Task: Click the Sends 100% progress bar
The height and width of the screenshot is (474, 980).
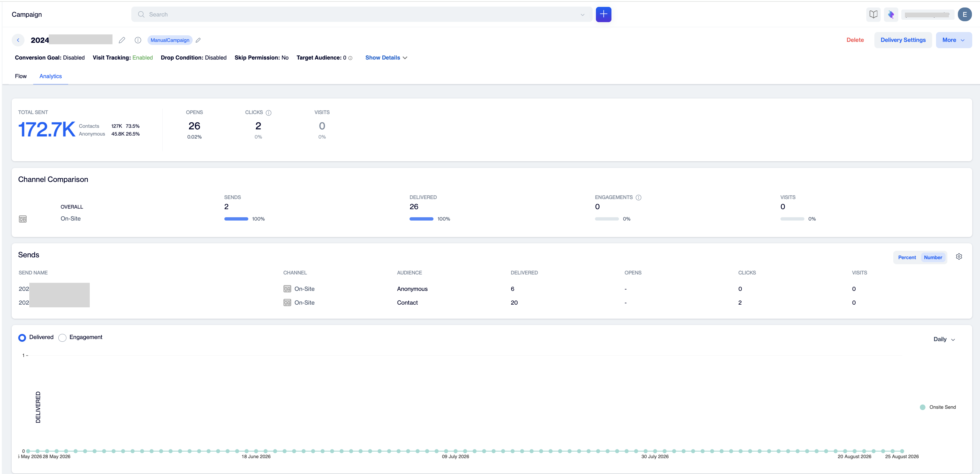Action: [236, 219]
